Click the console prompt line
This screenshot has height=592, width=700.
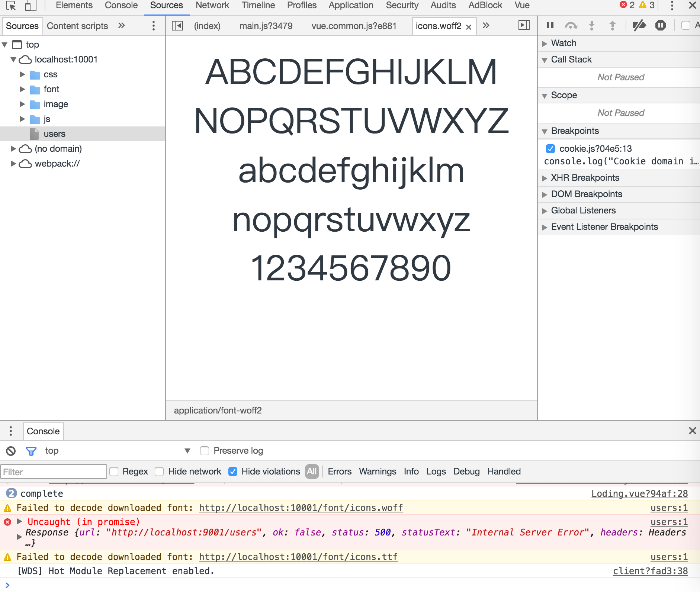coord(350,585)
